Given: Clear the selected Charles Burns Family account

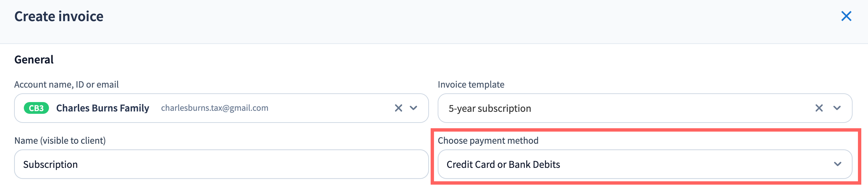Looking at the screenshot, I should [398, 108].
